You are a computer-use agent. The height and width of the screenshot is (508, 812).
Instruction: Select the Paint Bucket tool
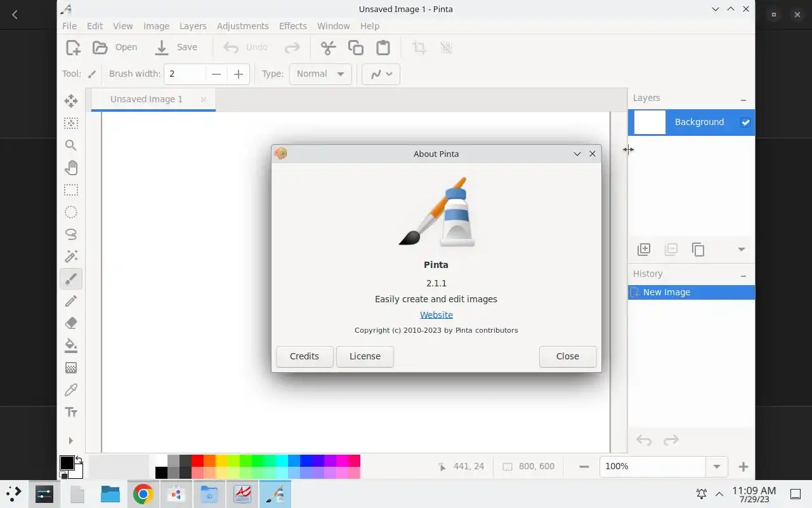(x=71, y=345)
